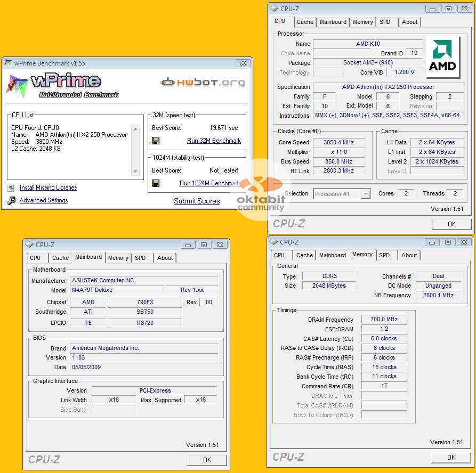Switch to Cache tab in CPU window

[305, 22]
